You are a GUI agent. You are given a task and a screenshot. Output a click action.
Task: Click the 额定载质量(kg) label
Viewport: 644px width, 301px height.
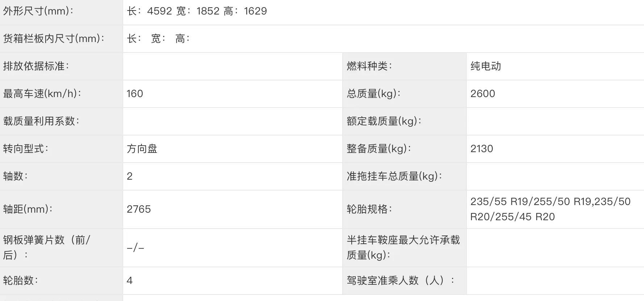click(x=384, y=121)
